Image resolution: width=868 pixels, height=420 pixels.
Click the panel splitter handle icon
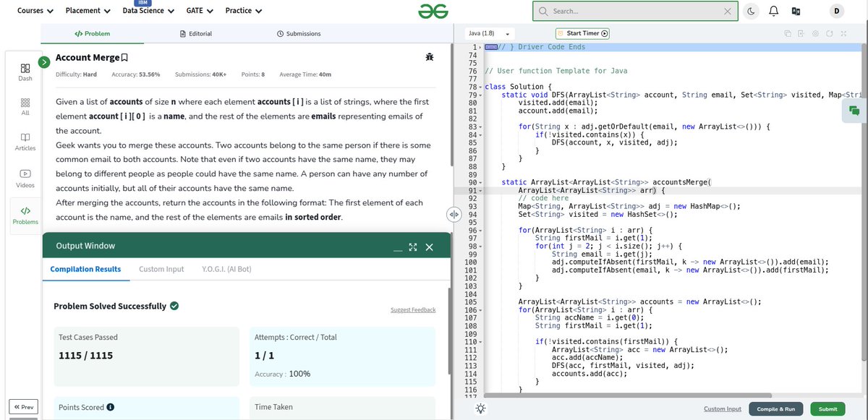click(x=454, y=215)
